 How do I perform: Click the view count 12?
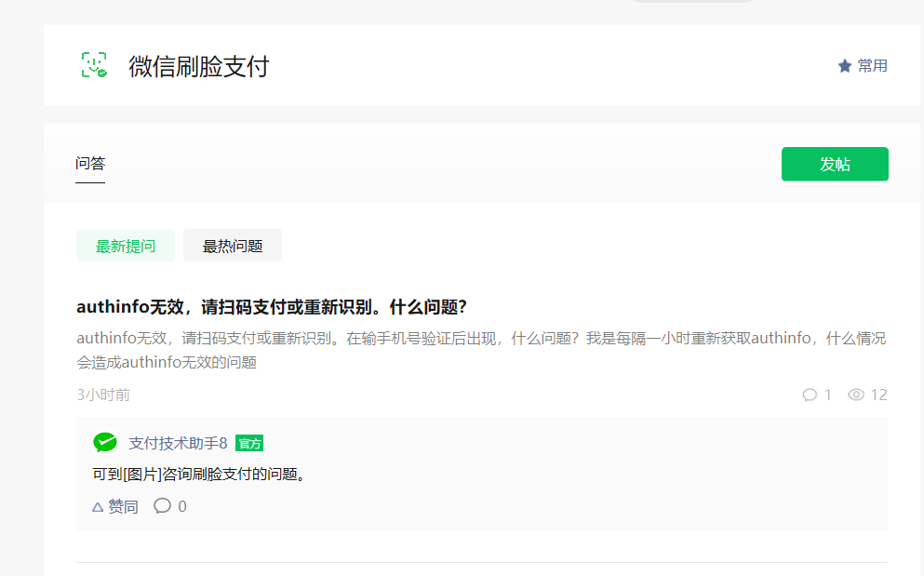coord(878,395)
